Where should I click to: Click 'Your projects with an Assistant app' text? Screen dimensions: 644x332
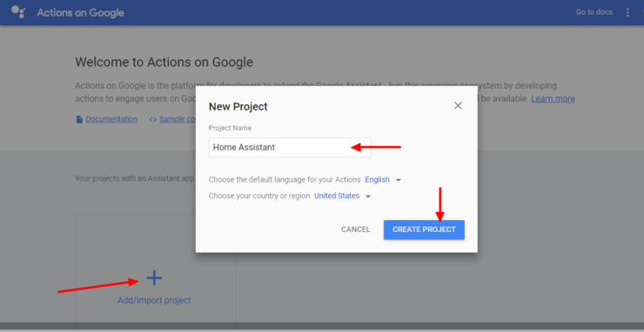pyautogui.click(x=135, y=178)
